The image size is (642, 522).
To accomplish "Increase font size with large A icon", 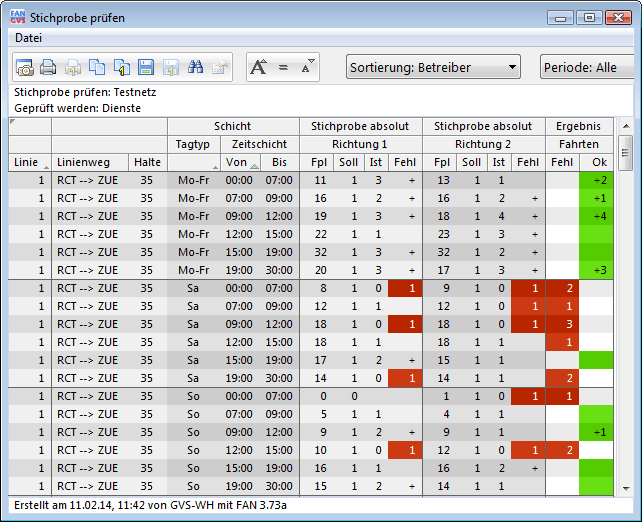I will pos(259,67).
